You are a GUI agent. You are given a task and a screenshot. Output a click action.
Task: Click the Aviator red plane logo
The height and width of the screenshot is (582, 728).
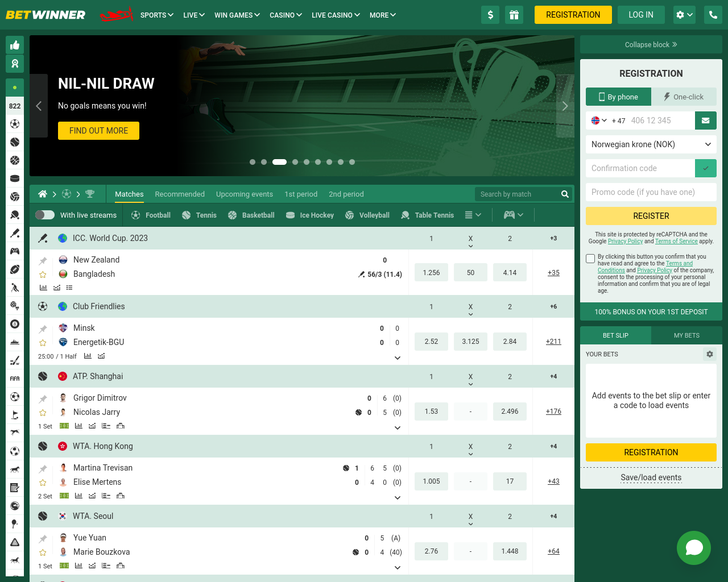tap(117, 15)
